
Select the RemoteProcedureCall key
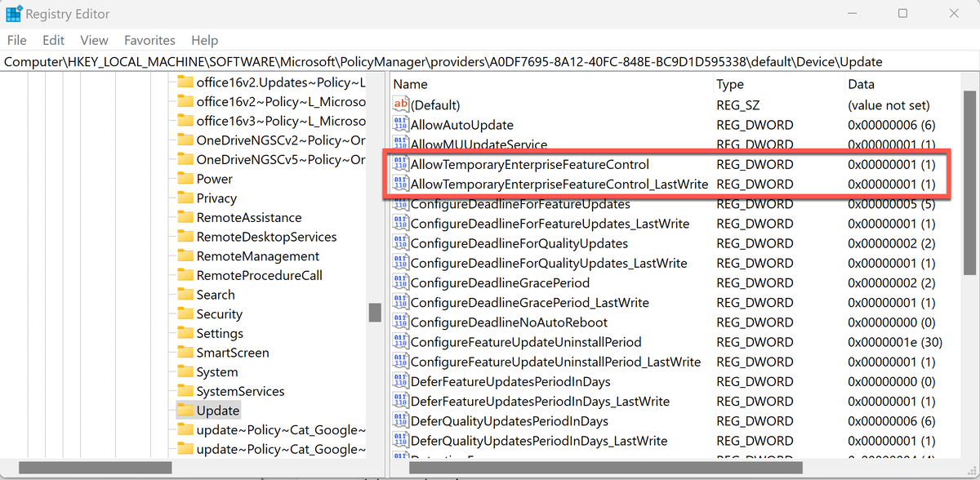click(x=259, y=275)
